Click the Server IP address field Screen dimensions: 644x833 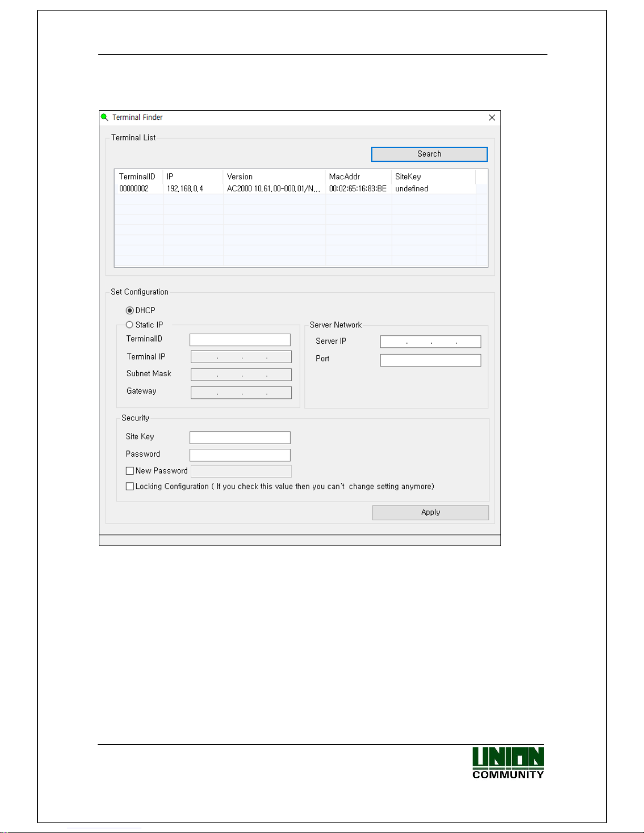pos(430,342)
